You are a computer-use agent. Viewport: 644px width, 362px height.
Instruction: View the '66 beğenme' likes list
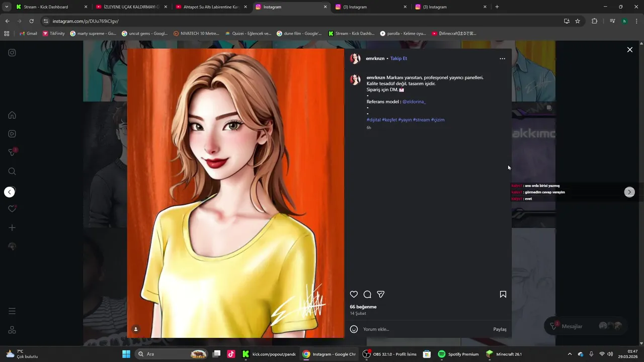pos(363,307)
